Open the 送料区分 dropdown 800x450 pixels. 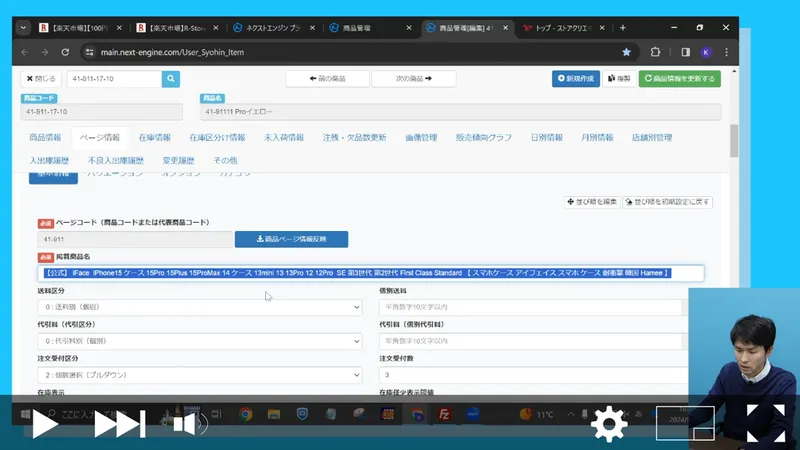click(199, 307)
